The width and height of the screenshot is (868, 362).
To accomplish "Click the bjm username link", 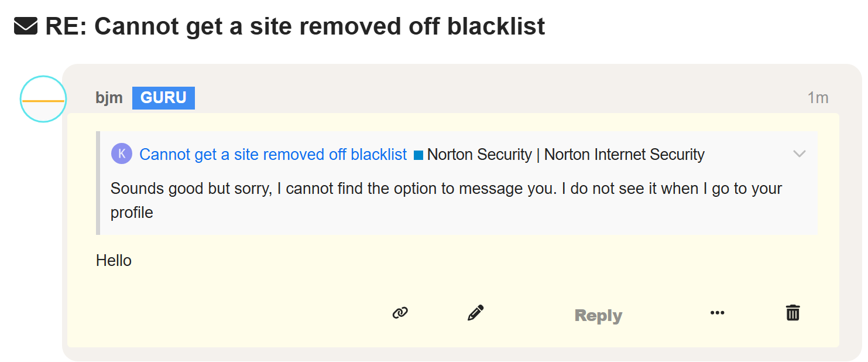I will point(109,97).
